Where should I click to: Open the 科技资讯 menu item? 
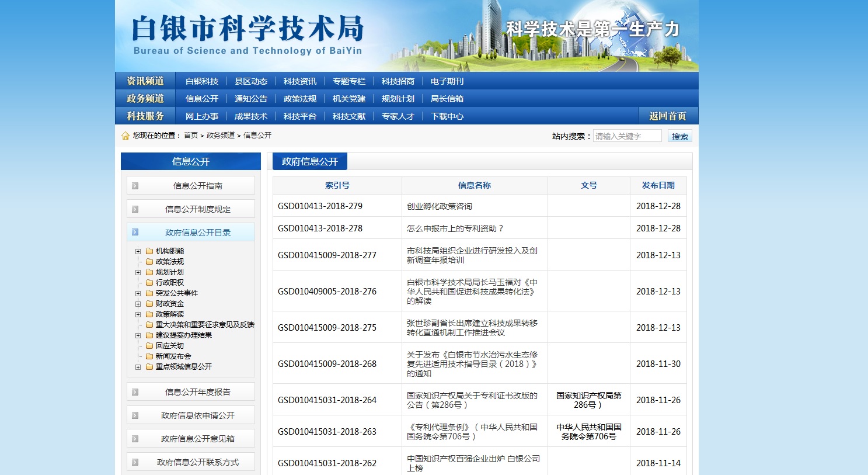point(299,81)
